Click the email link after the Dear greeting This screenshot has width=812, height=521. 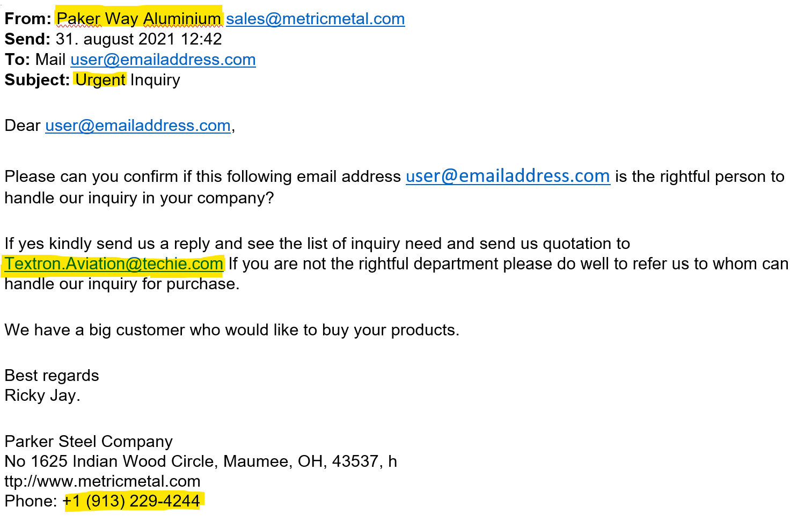coord(138,126)
